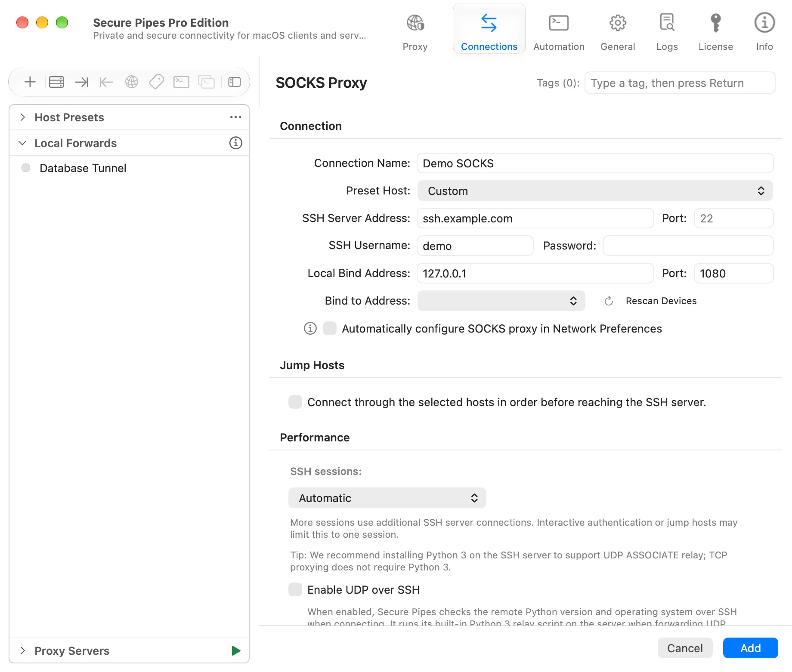Click the Local Bind Port 1080 field
792x672 pixels.
pyautogui.click(x=734, y=273)
